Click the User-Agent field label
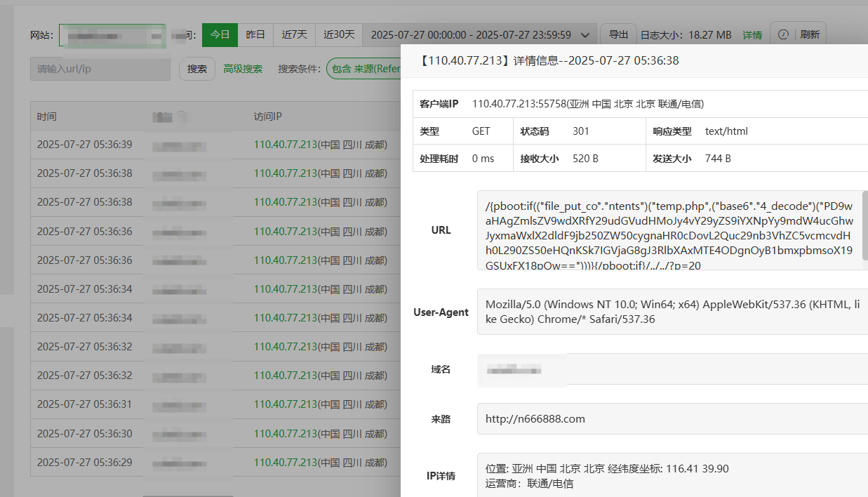Viewport: 868px width, 497px height. tap(441, 312)
